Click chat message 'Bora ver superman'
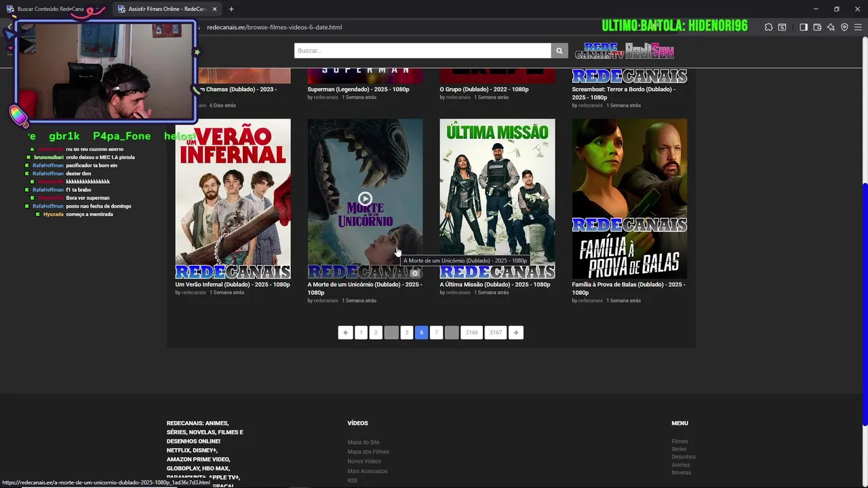Viewport: 868px width, 488px height. [x=87, y=198]
